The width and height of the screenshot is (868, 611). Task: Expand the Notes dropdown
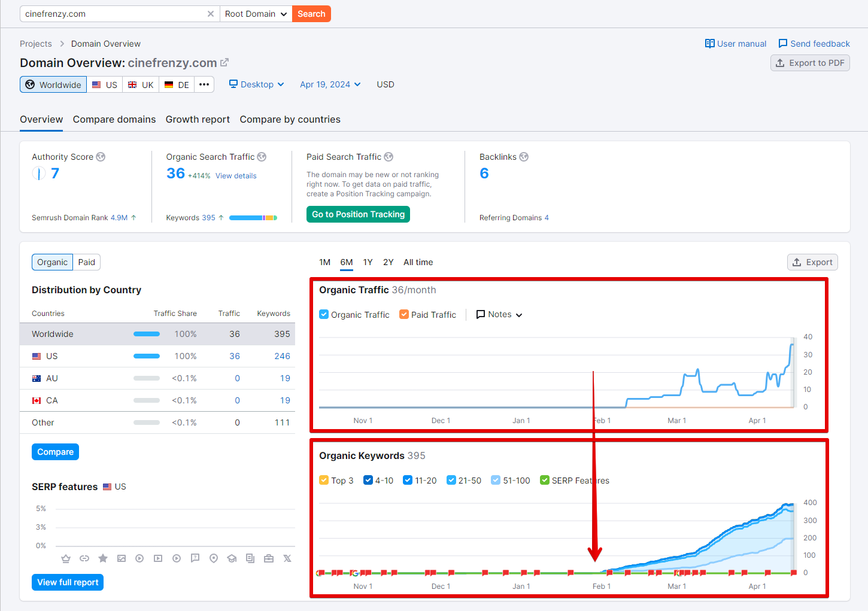[499, 314]
